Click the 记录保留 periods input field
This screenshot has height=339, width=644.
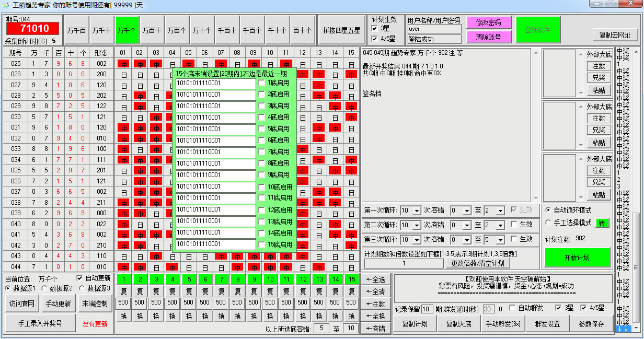click(427, 309)
